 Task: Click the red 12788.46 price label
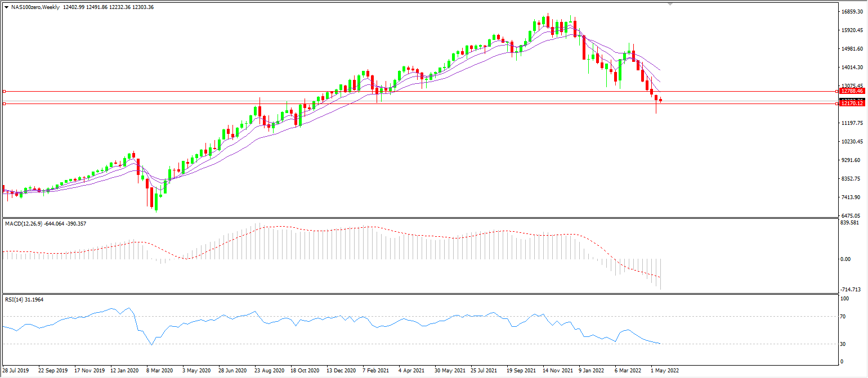pyautogui.click(x=851, y=91)
